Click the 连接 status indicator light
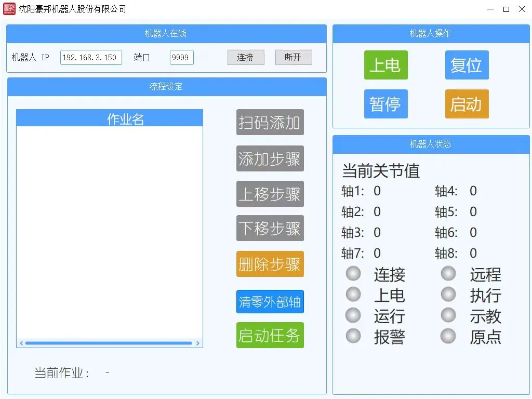The image size is (532, 399). click(353, 273)
